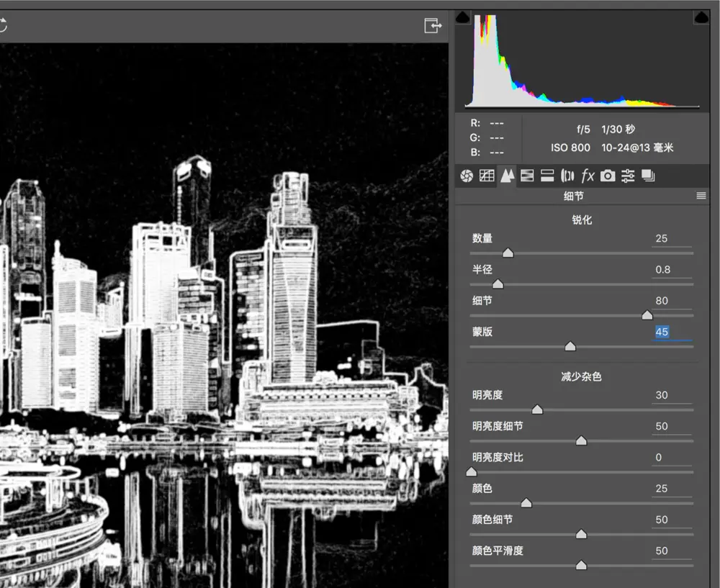The height and width of the screenshot is (588, 720).
Task: Click the 颜色 noise slider handle
Action: [x=526, y=503]
